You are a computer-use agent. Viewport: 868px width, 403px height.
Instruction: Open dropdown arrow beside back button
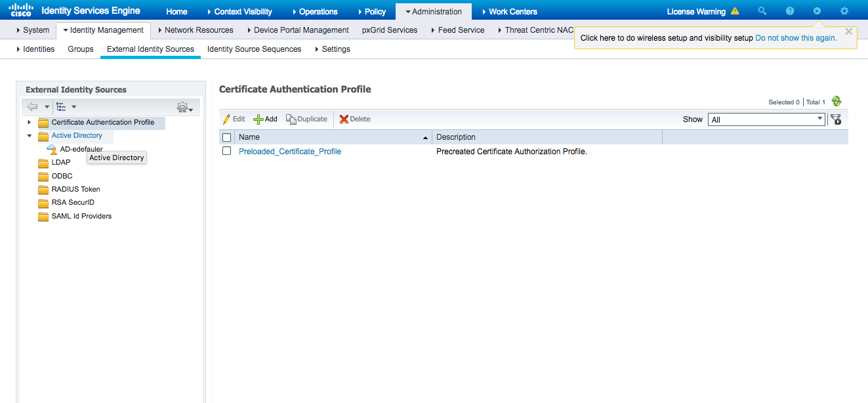click(x=47, y=107)
